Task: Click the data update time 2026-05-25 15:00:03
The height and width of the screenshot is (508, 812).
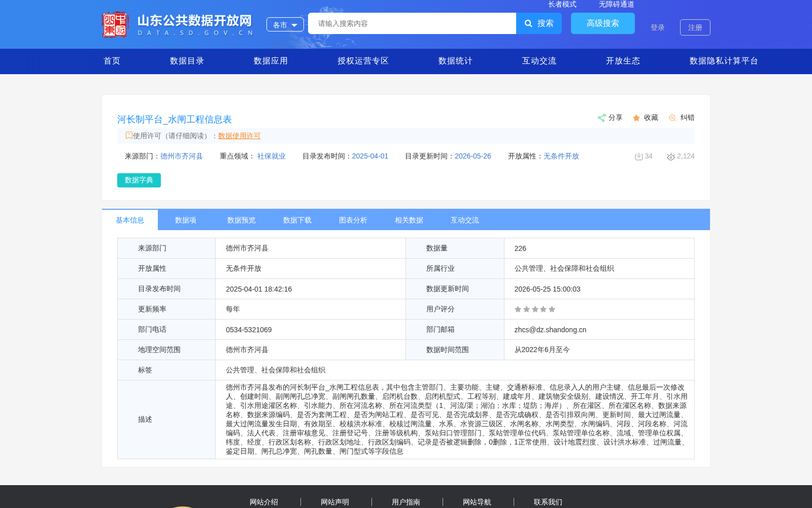Action: point(547,289)
